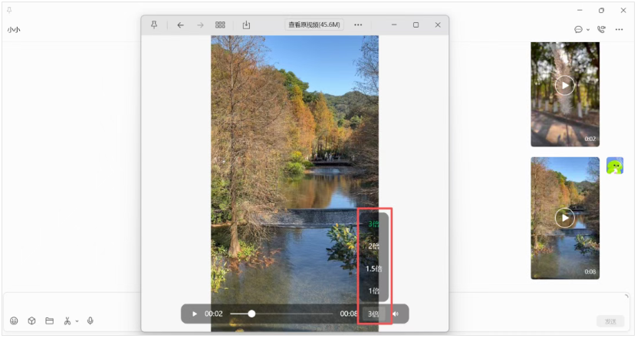Choose 1倍 normal playback speed

373,291
